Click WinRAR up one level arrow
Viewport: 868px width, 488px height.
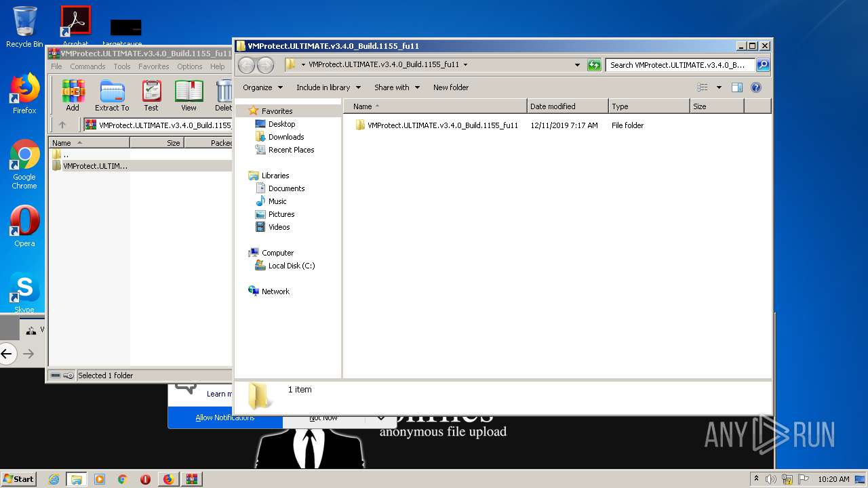coord(62,125)
